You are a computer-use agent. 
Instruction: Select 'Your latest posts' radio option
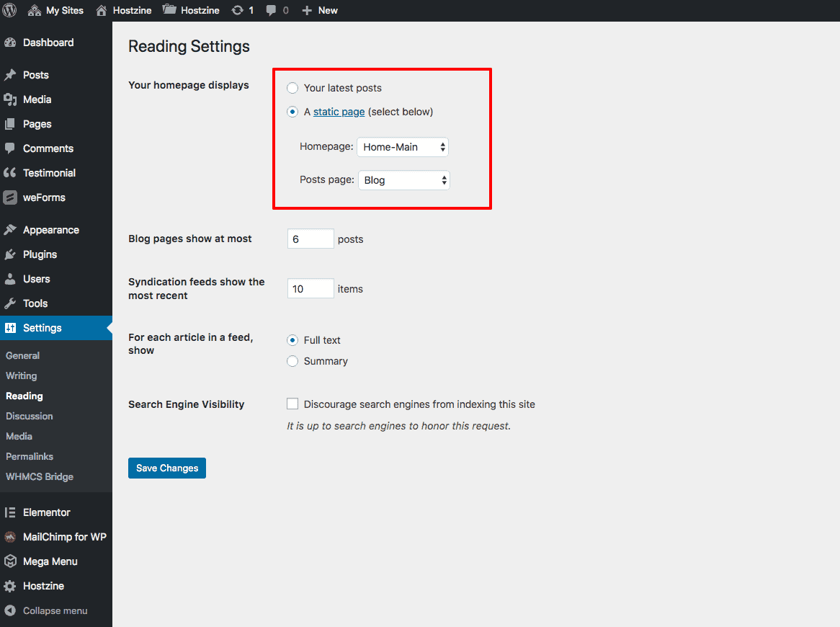292,88
